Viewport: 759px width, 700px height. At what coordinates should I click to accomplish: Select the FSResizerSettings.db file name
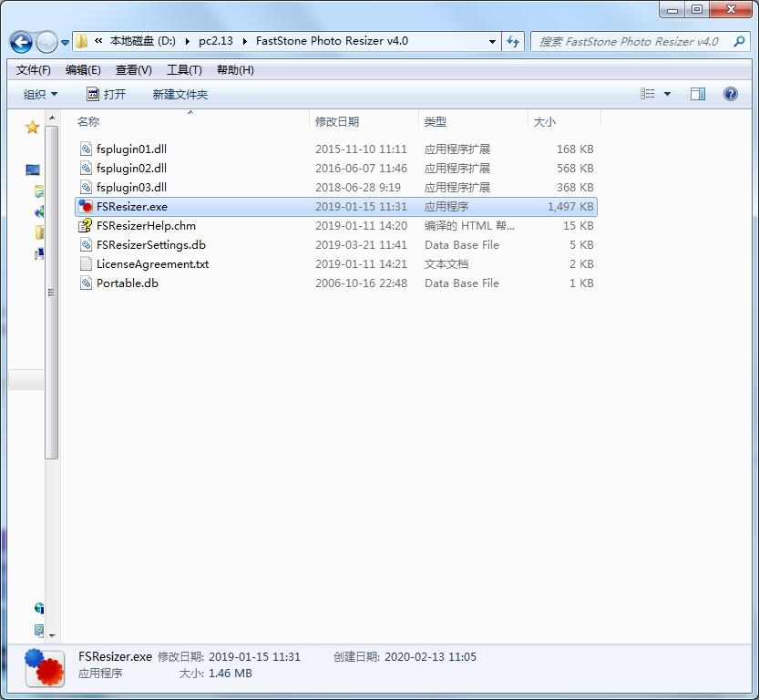pyautogui.click(x=151, y=245)
